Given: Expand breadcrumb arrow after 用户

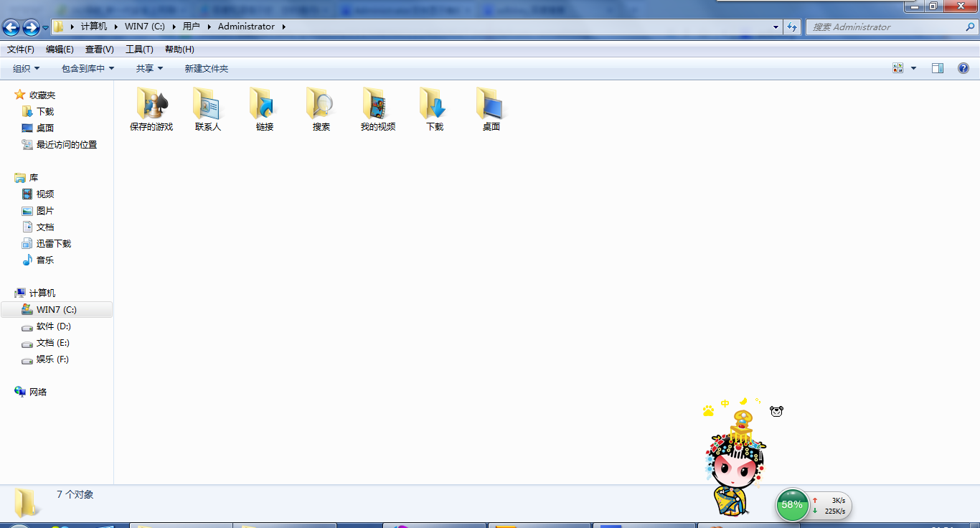Looking at the screenshot, I should (x=209, y=27).
